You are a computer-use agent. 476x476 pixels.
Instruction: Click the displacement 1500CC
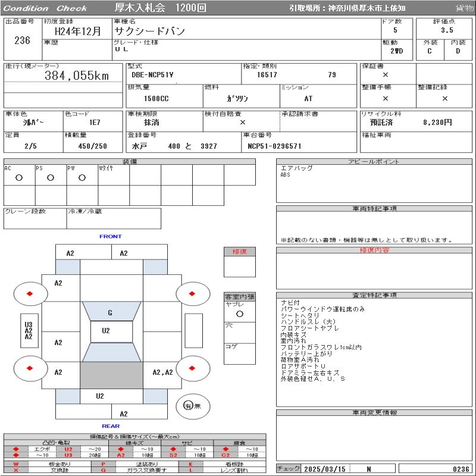(156, 98)
